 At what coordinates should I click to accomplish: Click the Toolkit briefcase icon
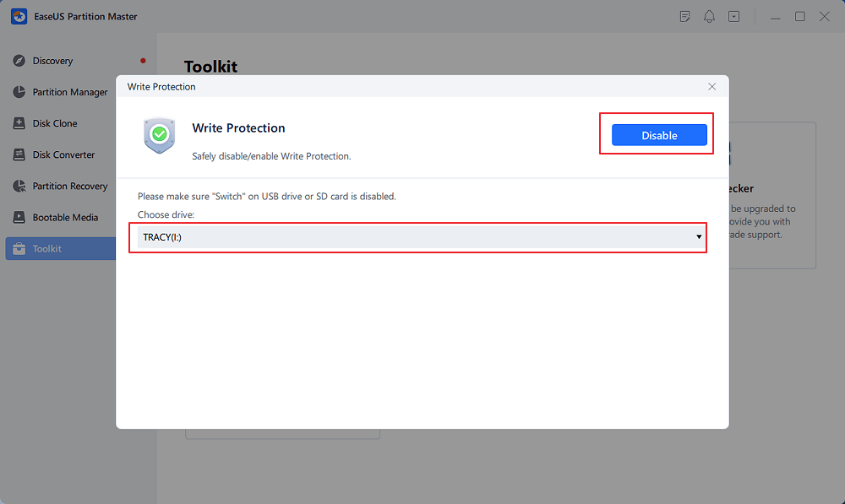19,249
